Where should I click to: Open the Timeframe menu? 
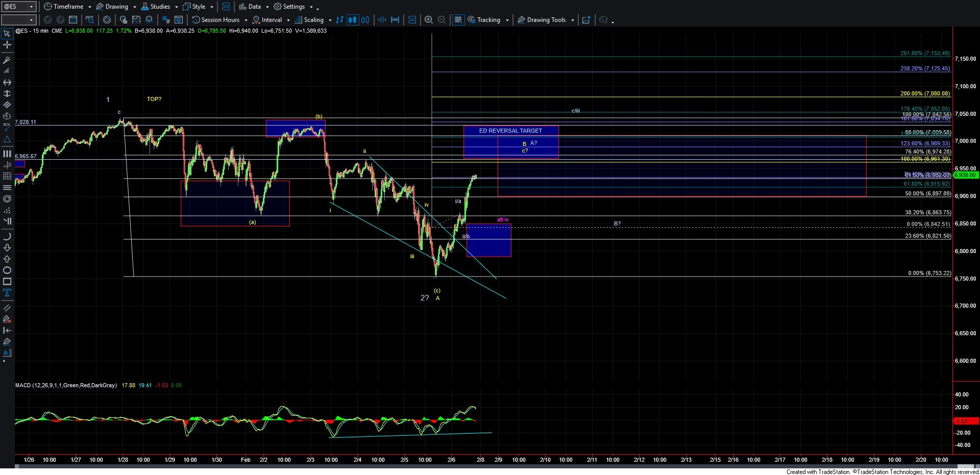(67, 7)
